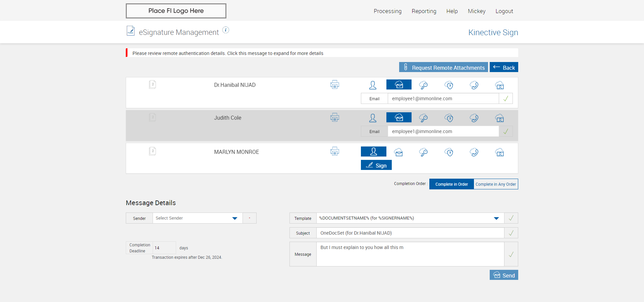Select Complete in Order option

[x=451, y=184]
